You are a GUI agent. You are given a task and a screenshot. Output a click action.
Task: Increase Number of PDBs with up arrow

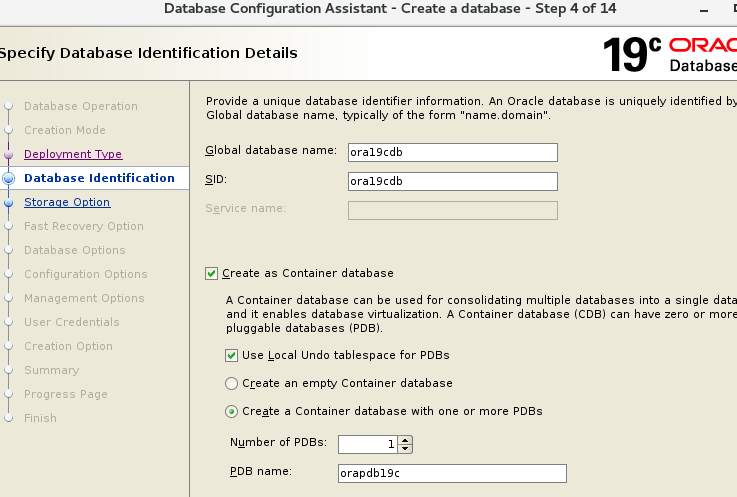point(405,440)
